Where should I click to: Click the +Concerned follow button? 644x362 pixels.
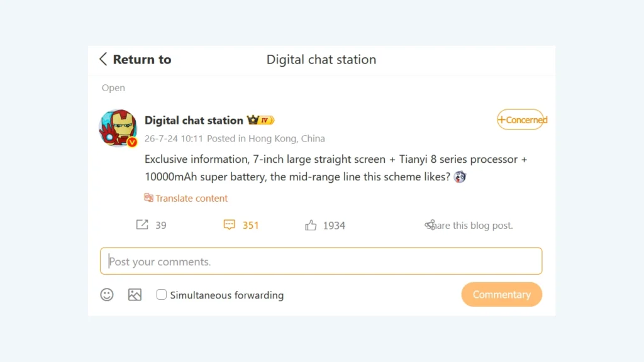pyautogui.click(x=521, y=119)
